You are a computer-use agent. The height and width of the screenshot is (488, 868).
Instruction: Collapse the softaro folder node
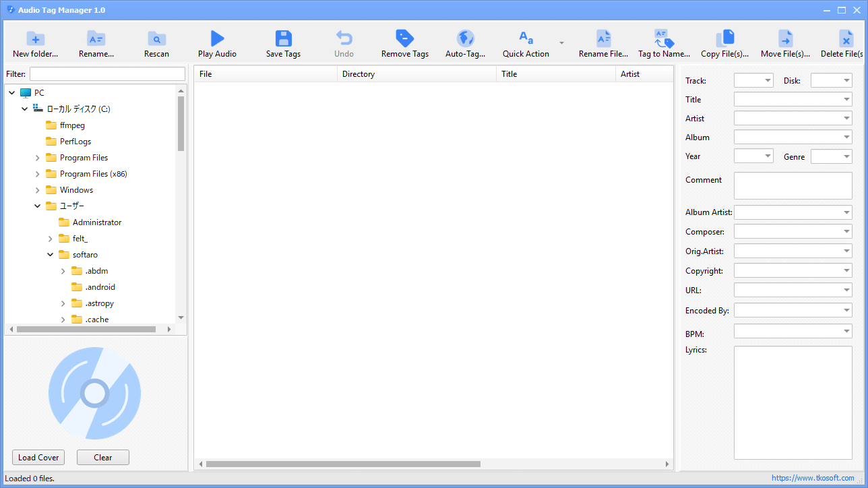point(51,255)
